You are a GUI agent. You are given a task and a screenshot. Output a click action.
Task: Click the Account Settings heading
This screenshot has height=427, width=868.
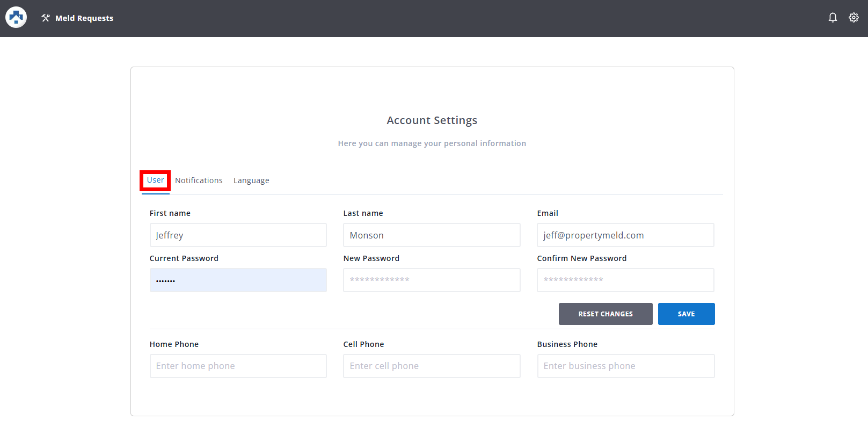coord(432,120)
